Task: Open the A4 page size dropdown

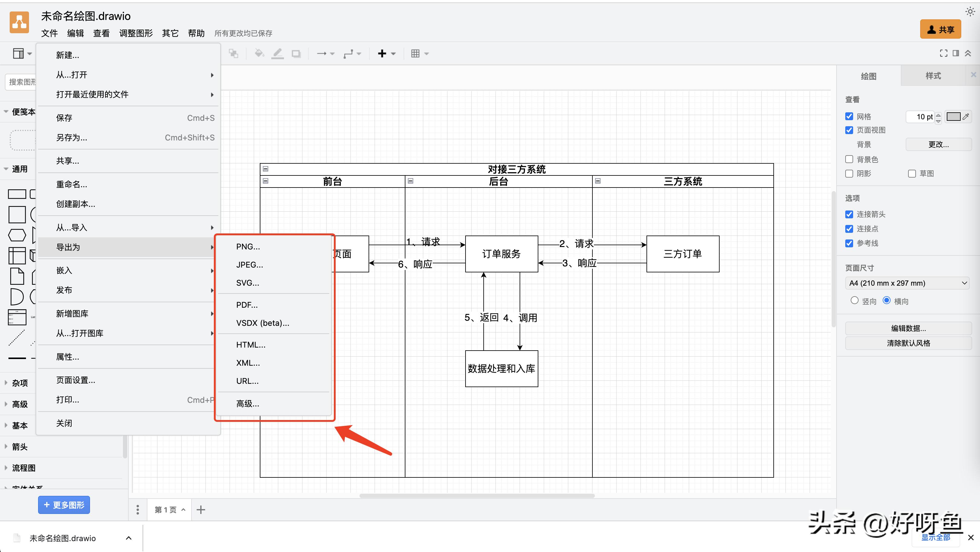Action: 907,283
